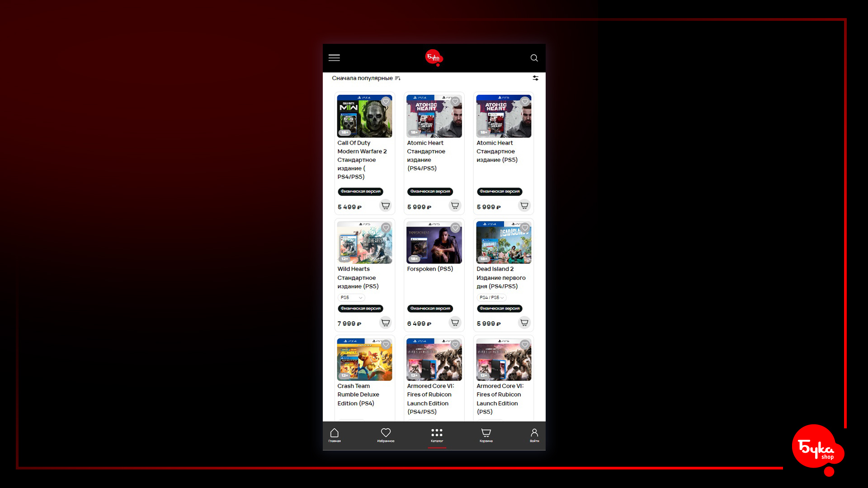Add Dead Island 2 to cart
868x488 pixels.
524,323
